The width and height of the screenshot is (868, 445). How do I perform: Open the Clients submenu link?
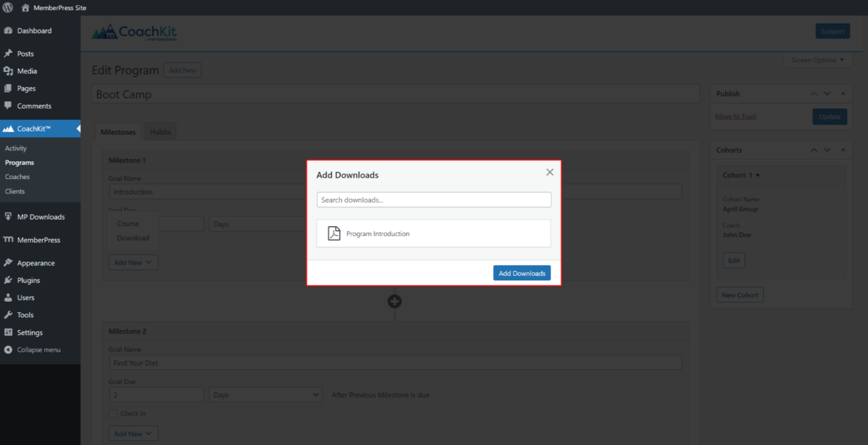[15, 191]
